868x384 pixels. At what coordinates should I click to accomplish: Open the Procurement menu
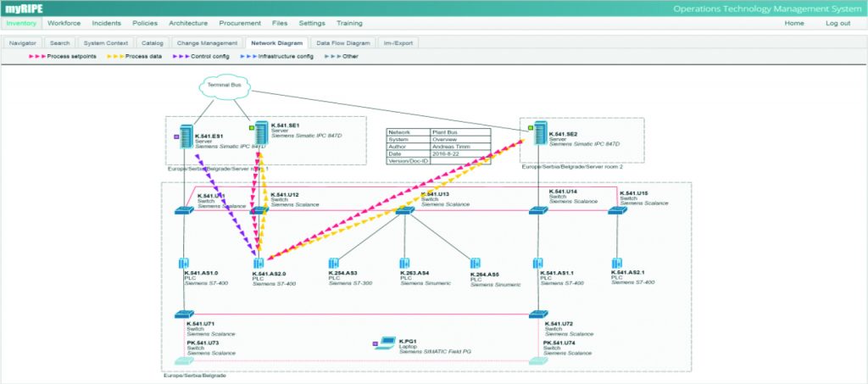[240, 23]
